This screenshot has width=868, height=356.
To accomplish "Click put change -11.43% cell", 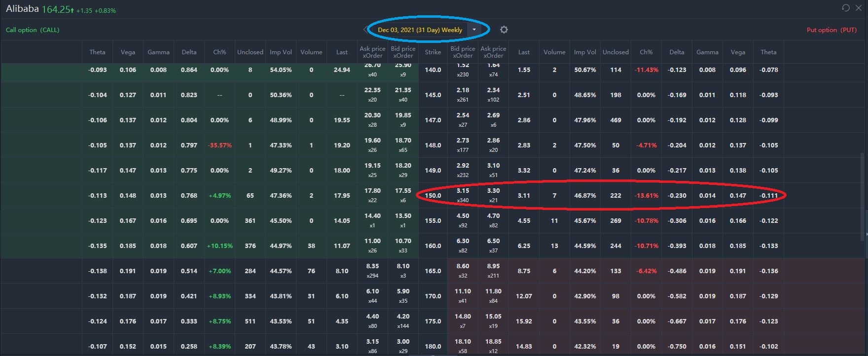I will (646, 70).
